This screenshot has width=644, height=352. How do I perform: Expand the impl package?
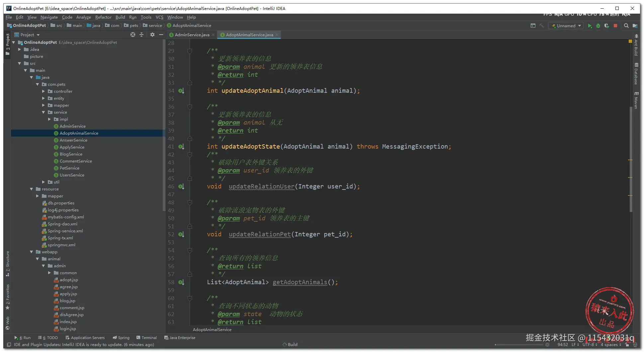pos(49,119)
